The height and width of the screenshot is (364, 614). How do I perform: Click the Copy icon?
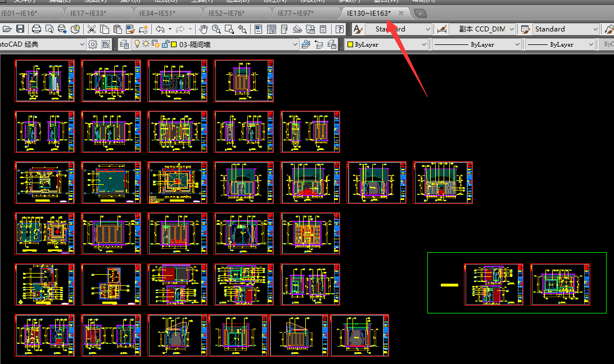(105, 29)
